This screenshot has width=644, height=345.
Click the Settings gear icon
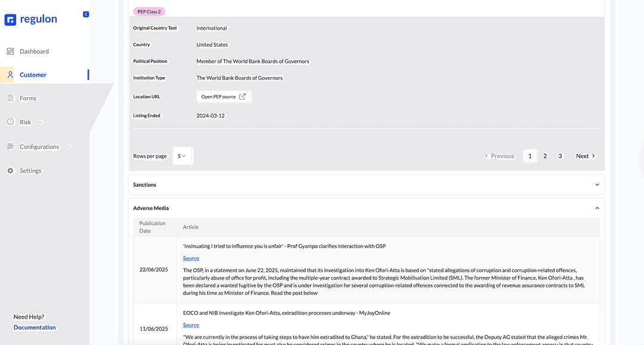pyautogui.click(x=10, y=171)
